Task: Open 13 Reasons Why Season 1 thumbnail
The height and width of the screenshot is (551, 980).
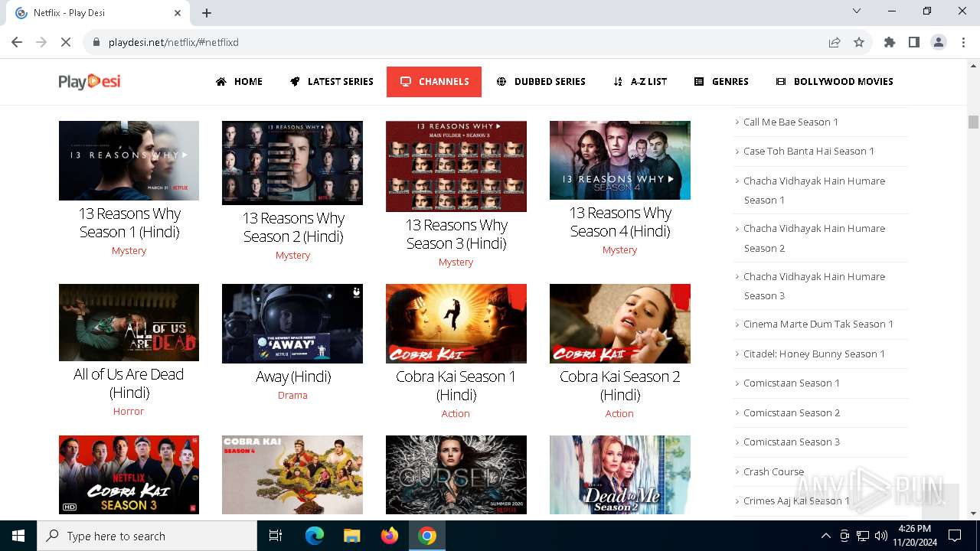Action: (129, 161)
